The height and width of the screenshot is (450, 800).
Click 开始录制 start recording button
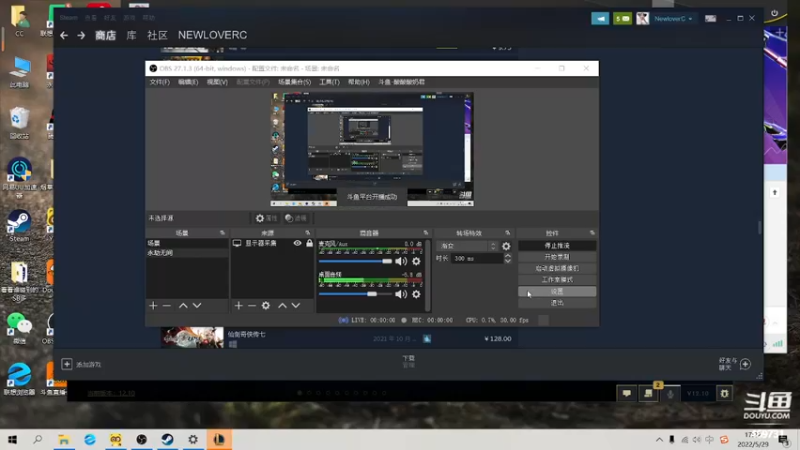(x=557, y=257)
